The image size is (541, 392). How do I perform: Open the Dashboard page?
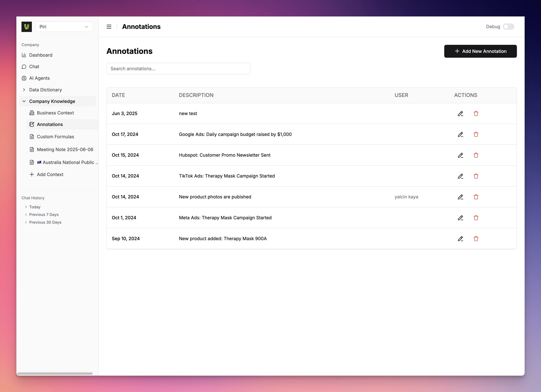pos(40,55)
